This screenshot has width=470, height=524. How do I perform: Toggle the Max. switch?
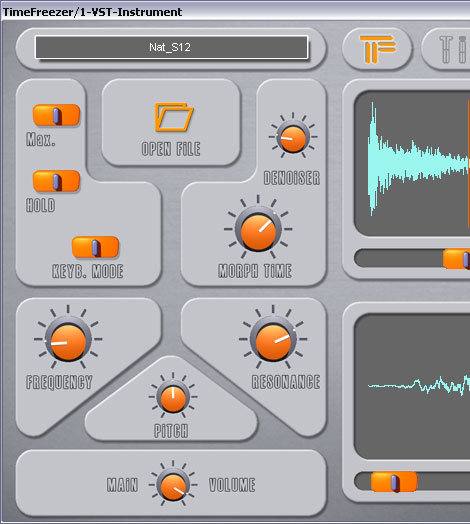click(56, 115)
